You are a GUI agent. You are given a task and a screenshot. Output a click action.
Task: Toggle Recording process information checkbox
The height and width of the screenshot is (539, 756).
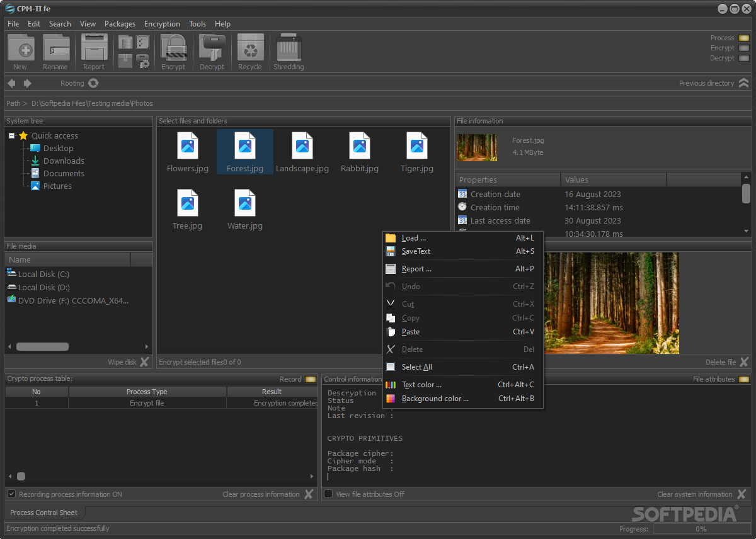pyautogui.click(x=11, y=494)
